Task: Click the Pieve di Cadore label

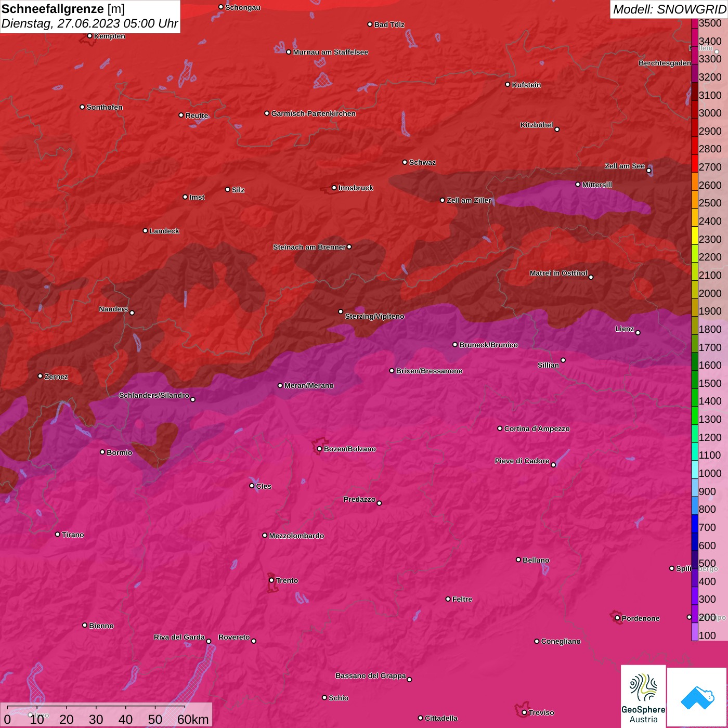Action: pyautogui.click(x=522, y=461)
